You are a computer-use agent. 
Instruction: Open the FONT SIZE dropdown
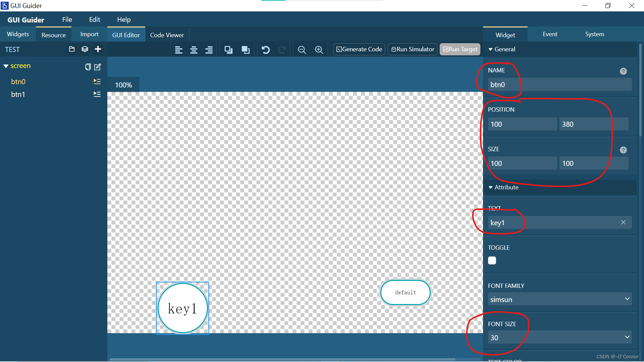pyautogui.click(x=559, y=337)
